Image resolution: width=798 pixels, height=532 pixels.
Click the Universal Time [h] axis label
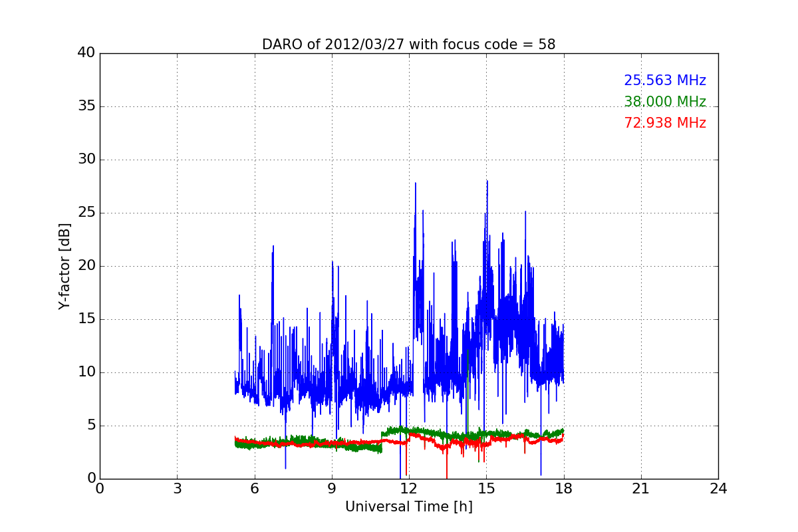coord(408,507)
